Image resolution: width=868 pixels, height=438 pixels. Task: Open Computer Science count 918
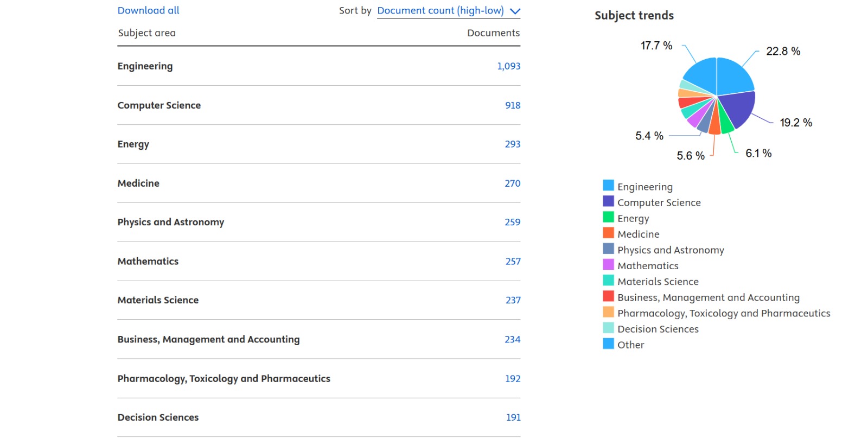(512, 105)
